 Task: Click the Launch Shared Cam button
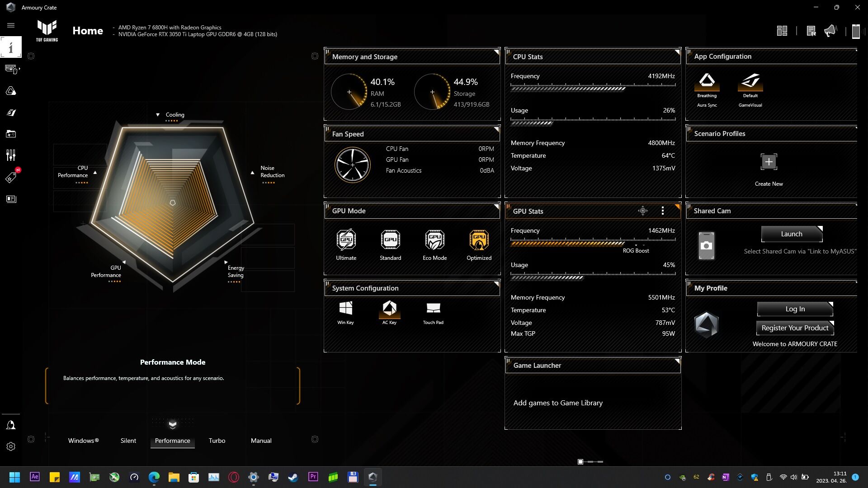792,234
